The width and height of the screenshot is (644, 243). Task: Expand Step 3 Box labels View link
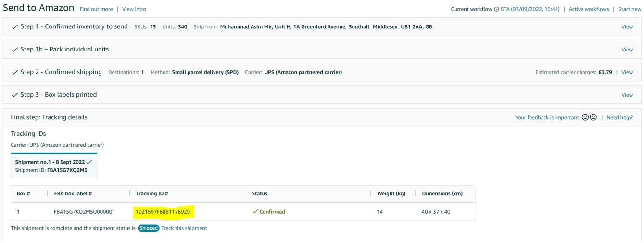click(627, 95)
